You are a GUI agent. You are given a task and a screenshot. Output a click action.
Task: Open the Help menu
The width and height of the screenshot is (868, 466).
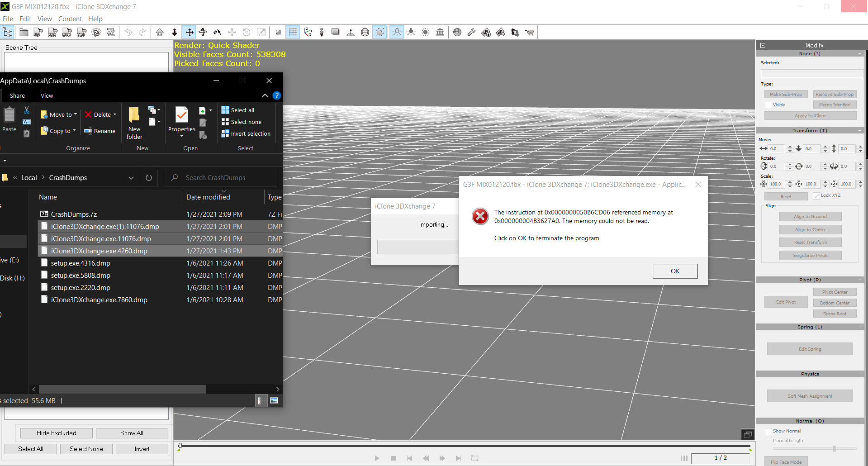click(x=95, y=19)
